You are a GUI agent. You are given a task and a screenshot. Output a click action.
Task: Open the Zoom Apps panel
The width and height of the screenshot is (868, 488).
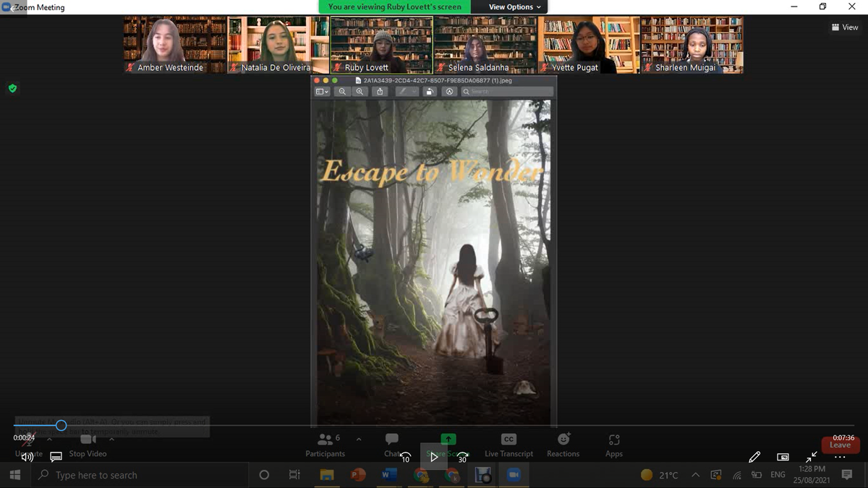(614, 444)
